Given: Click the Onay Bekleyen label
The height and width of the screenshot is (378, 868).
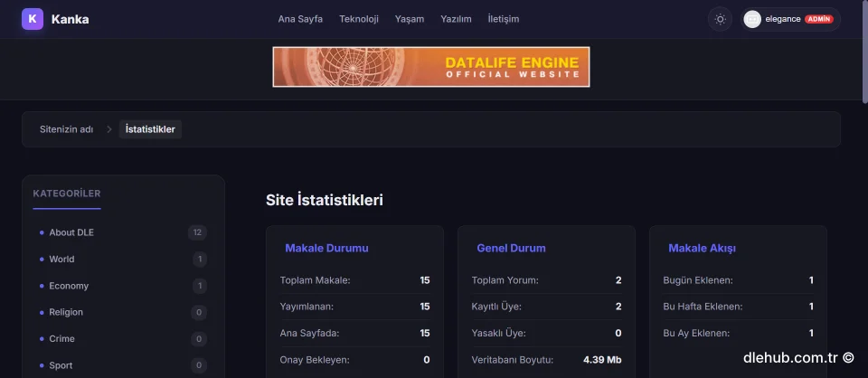Looking at the screenshot, I should [315, 360].
